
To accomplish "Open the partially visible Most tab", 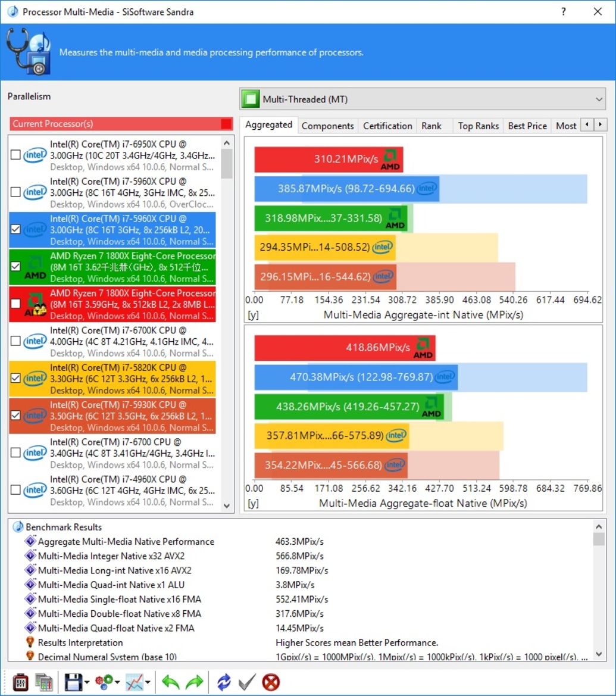I will pyautogui.click(x=566, y=126).
